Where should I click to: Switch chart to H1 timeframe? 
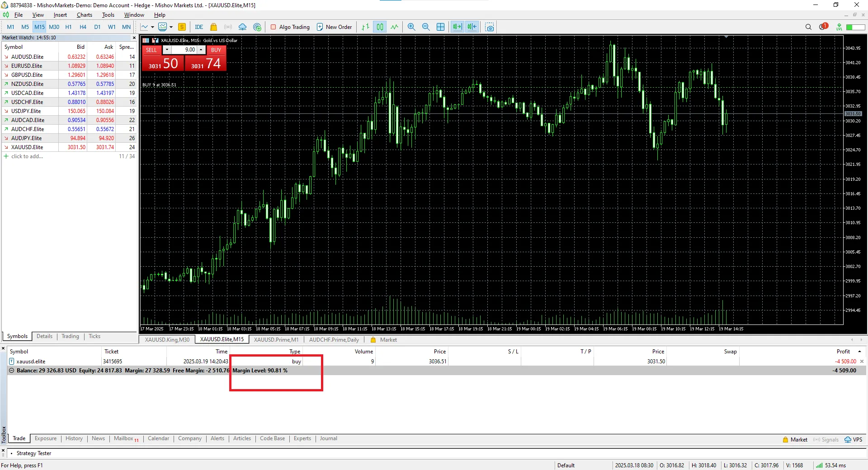68,27
